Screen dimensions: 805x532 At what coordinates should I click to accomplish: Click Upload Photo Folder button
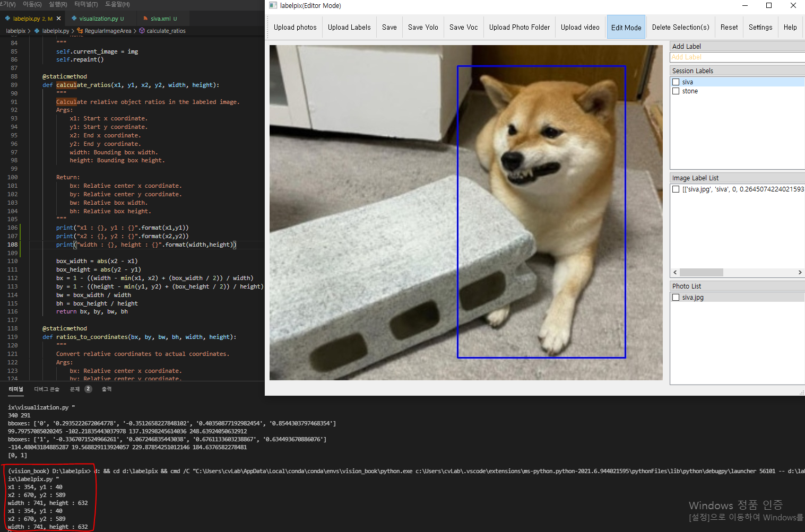(x=520, y=27)
